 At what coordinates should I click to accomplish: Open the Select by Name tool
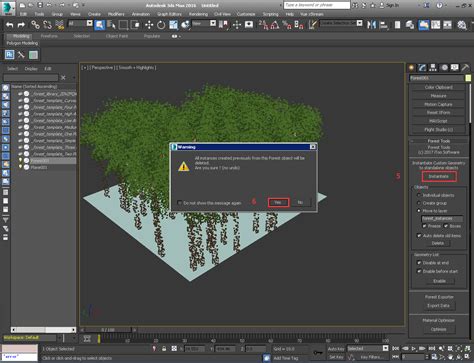click(x=111, y=25)
